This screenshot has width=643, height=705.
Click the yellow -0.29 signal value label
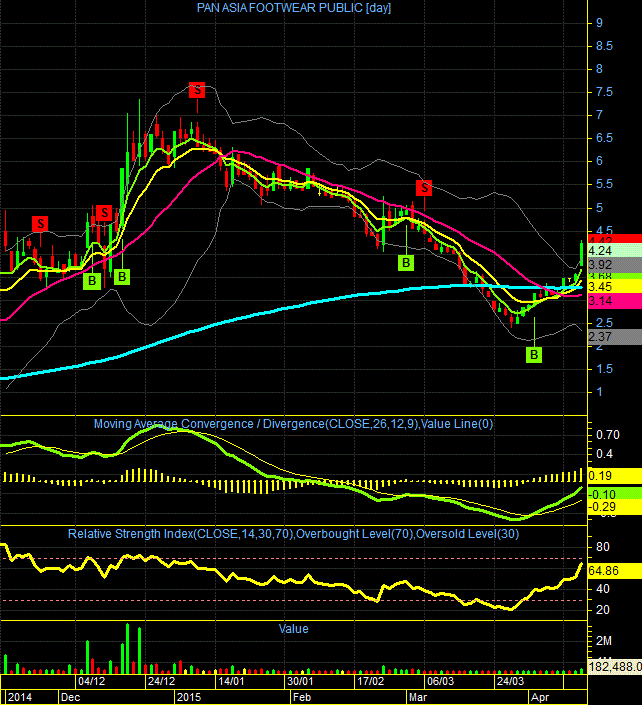point(615,507)
